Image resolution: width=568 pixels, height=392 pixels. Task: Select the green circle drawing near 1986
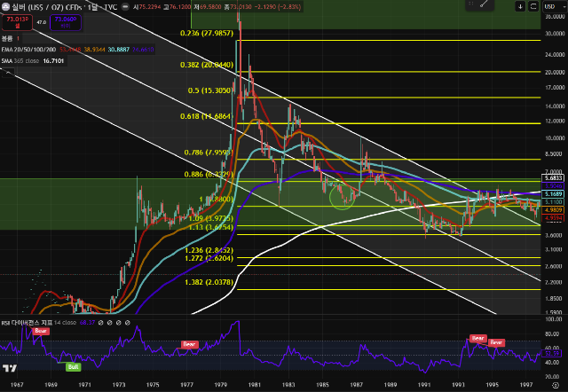(342, 198)
